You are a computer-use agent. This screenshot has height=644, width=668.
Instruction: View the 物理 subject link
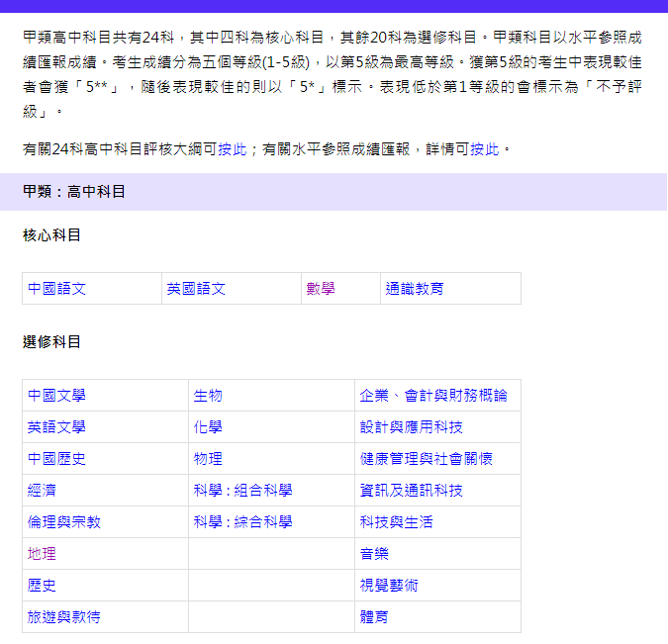(208, 459)
